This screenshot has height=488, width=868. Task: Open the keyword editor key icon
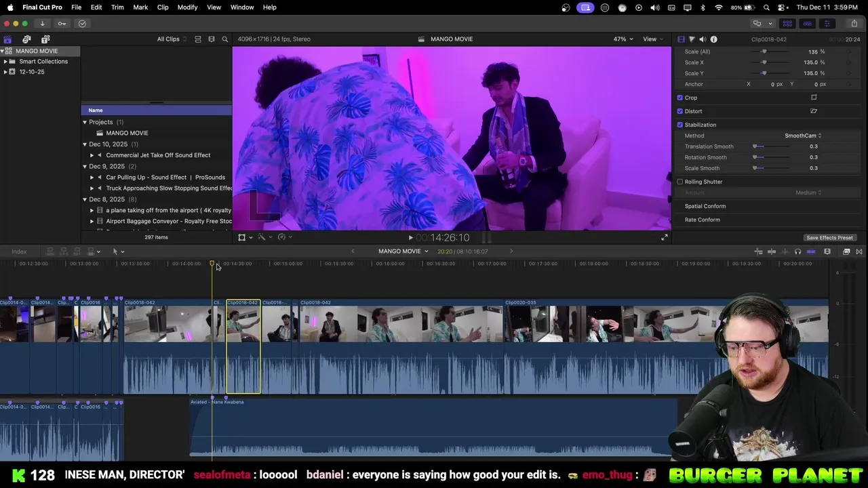[62, 24]
